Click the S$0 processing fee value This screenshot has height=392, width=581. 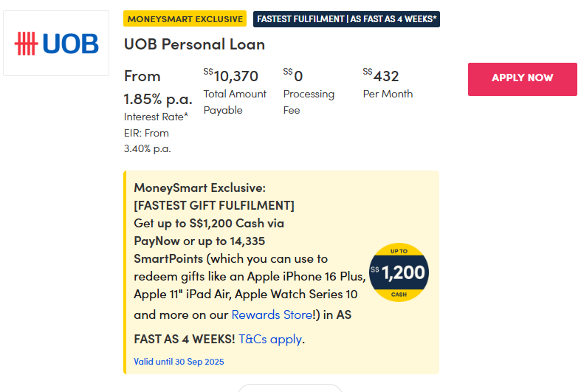coord(293,76)
